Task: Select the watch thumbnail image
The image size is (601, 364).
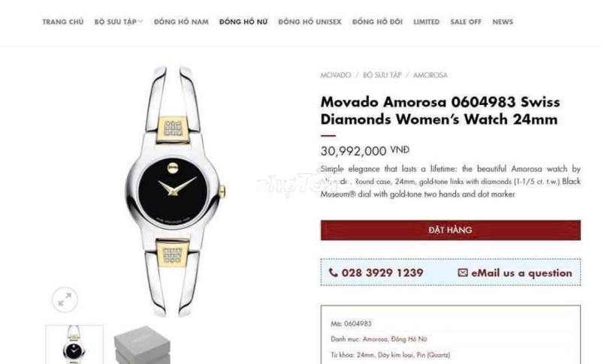Action: coord(74,344)
